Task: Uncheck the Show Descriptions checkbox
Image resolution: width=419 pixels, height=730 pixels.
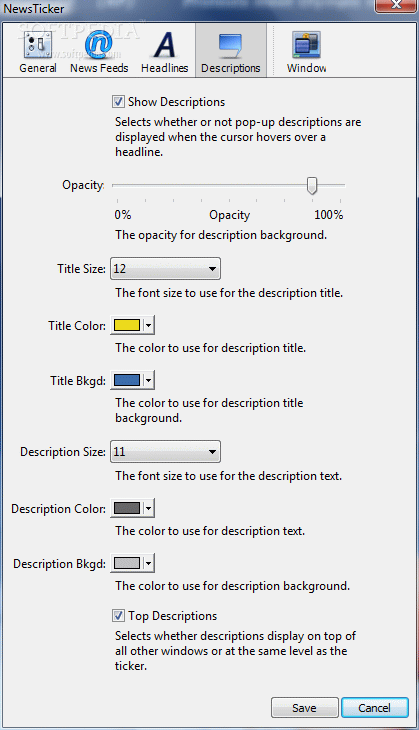Action: tap(118, 101)
